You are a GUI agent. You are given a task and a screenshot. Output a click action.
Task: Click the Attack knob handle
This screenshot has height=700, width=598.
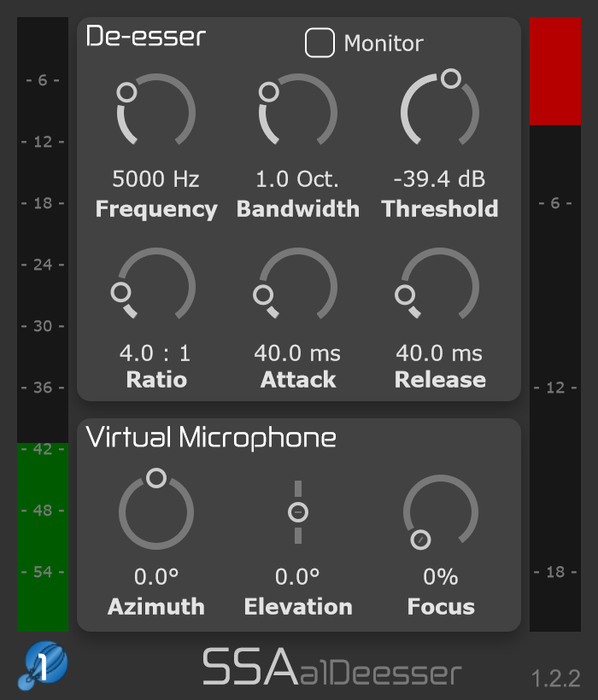point(263,295)
